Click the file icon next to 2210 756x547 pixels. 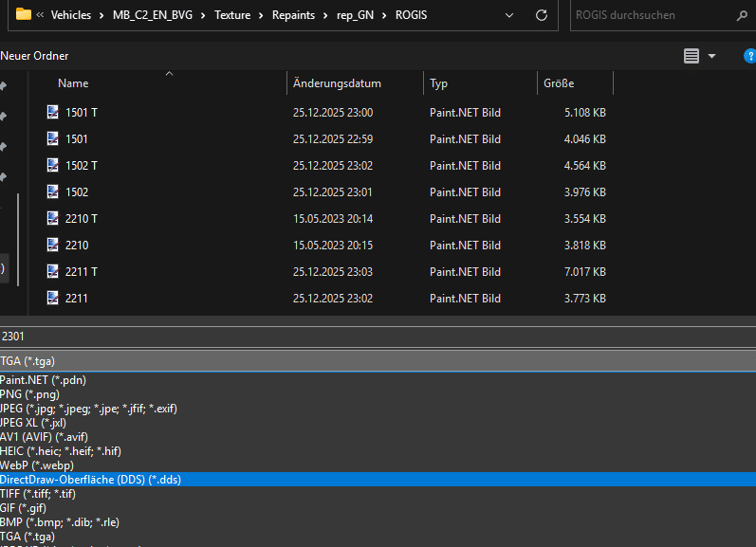(53, 245)
